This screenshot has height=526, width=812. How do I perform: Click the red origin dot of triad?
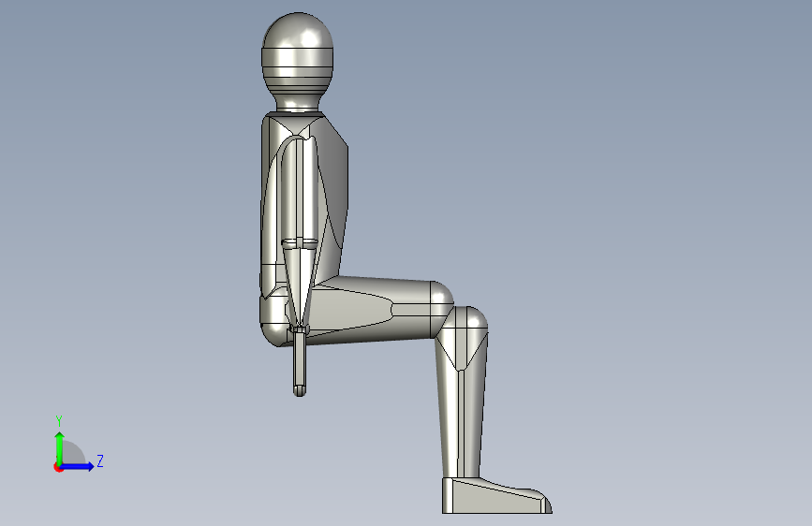(58, 468)
